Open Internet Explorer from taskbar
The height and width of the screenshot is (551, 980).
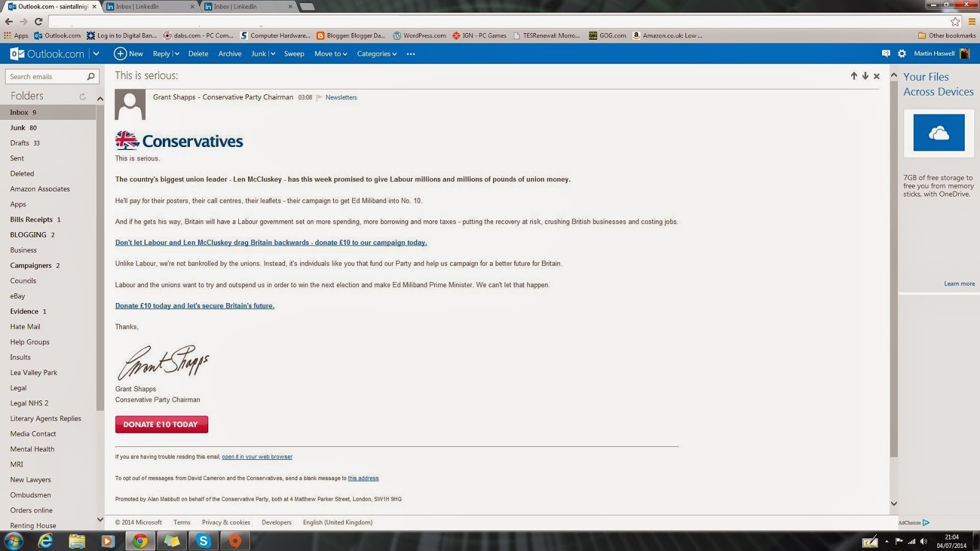point(45,541)
